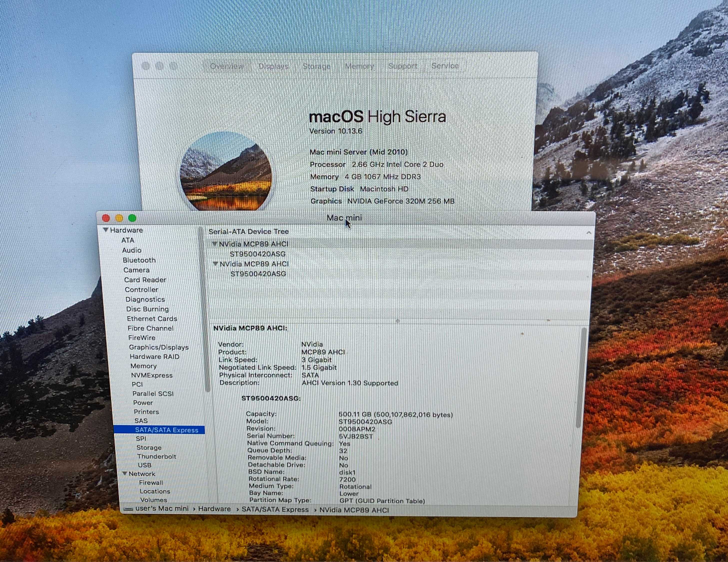Viewport: 728px width, 562px height.
Task: Zoom the Mac mini window with green button
Action: [132, 218]
